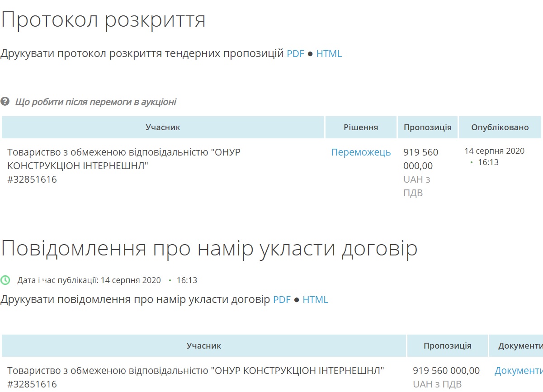Open HTML version of протокол розкриття

click(329, 54)
